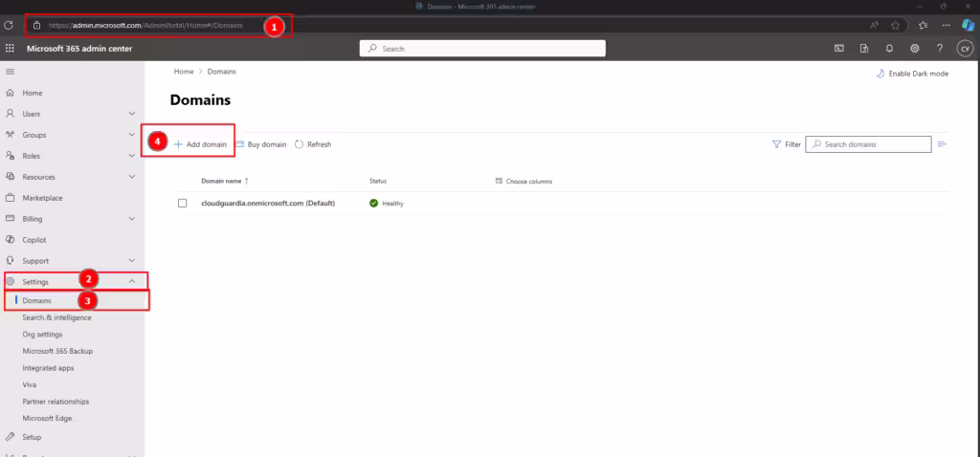Sort by Domain name column header

pyautogui.click(x=224, y=181)
